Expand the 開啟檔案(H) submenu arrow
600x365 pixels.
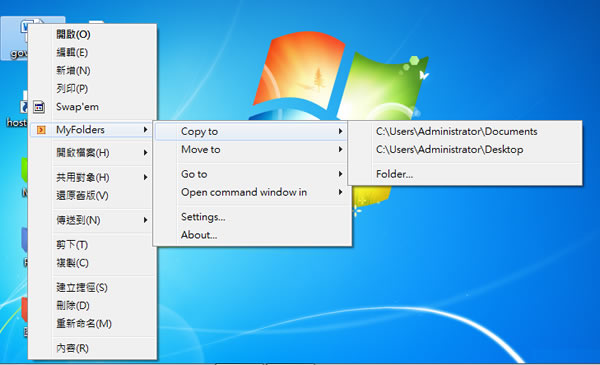(x=145, y=153)
